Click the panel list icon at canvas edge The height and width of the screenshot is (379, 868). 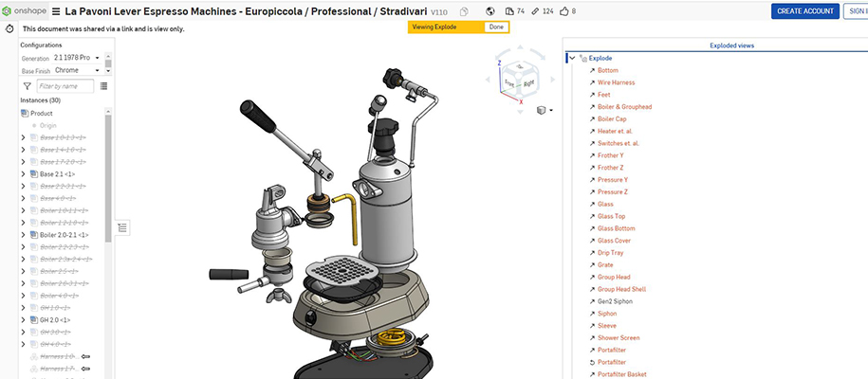(x=123, y=227)
